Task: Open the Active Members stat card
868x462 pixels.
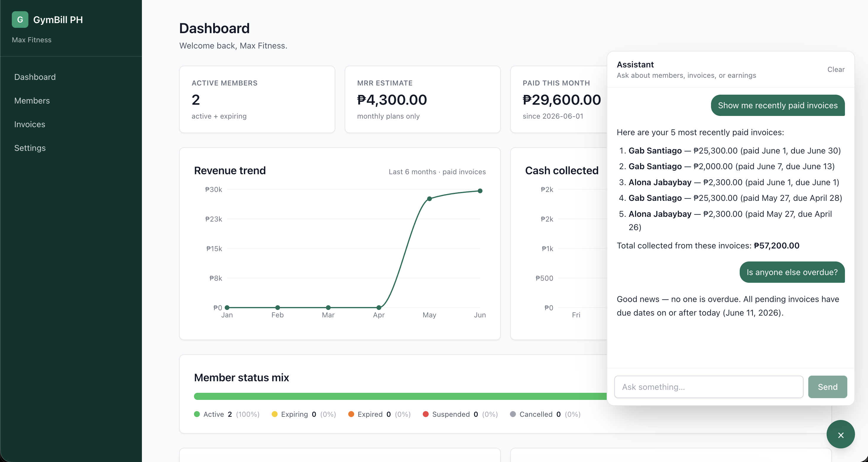Action: pyautogui.click(x=257, y=99)
